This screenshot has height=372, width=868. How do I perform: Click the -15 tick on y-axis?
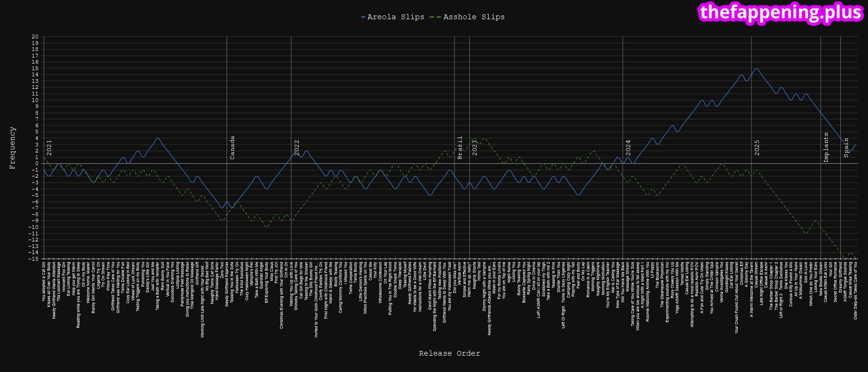34,259
